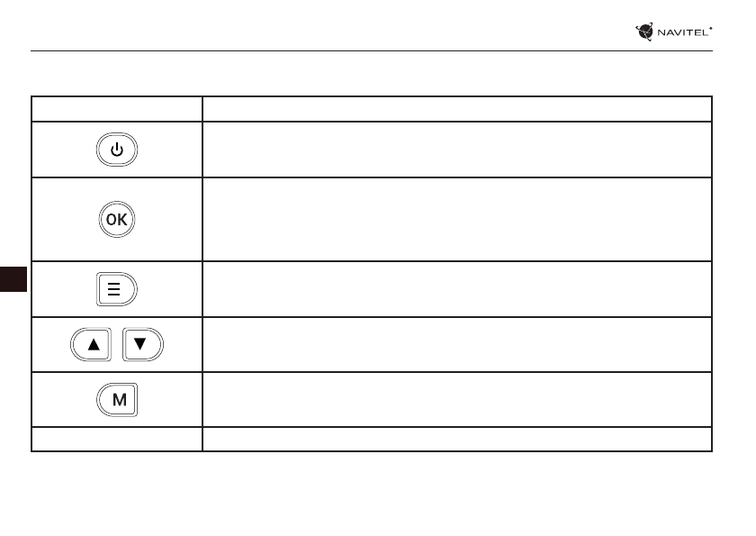Click the top-right header cell of the table
The image size is (756, 536).
[457, 109]
